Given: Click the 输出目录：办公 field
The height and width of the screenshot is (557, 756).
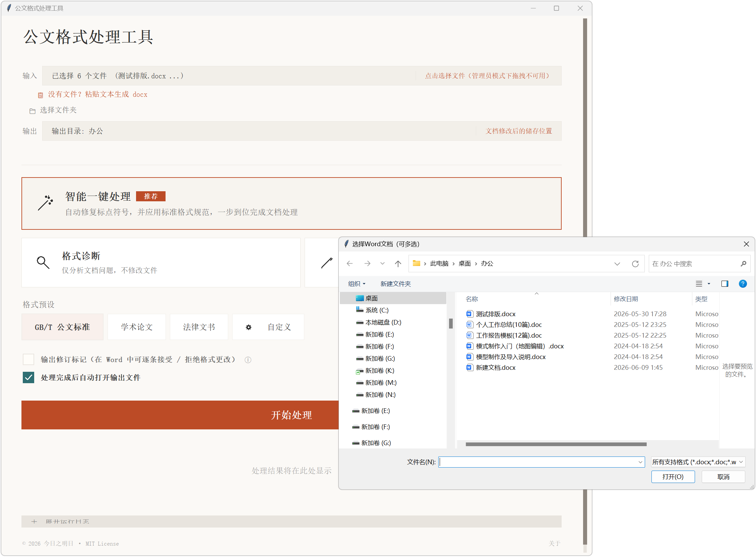Looking at the screenshot, I should click(x=302, y=131).
